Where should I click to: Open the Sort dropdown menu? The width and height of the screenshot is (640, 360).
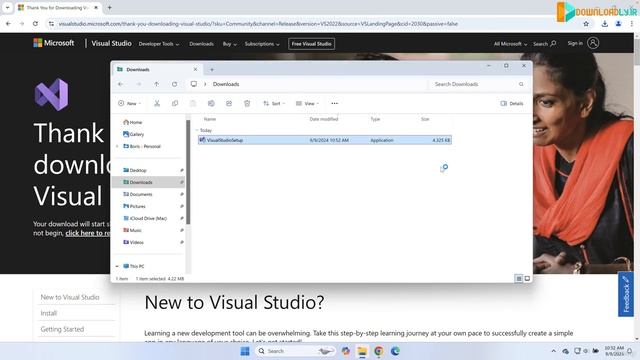click(274, 104)
